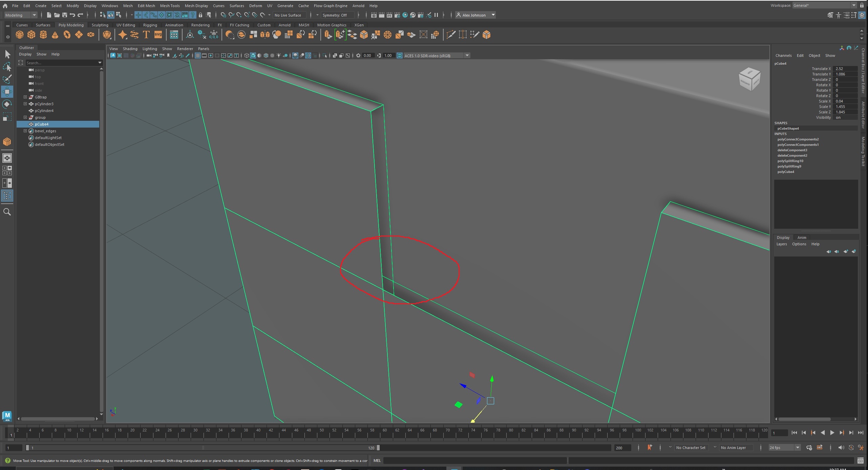
Task: Click the Extrude shelf icon
Action: click(x=328, y=35)
